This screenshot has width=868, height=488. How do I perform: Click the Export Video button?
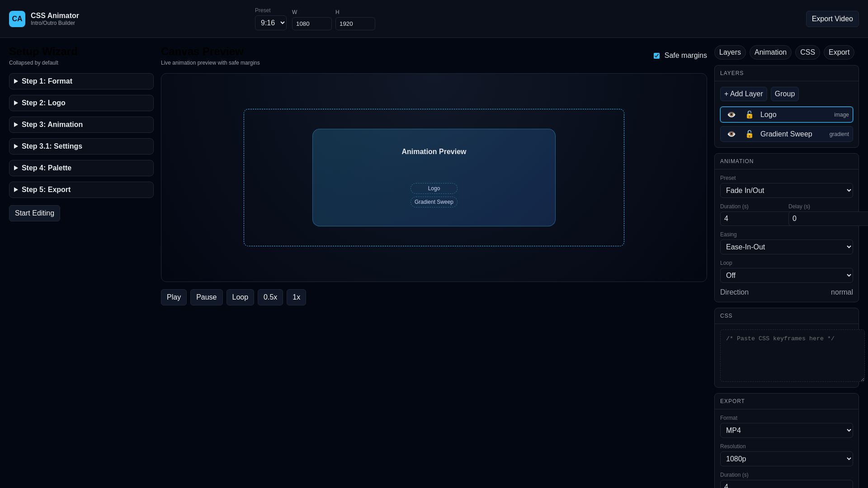pyautogui.click(x=832, y=19)
